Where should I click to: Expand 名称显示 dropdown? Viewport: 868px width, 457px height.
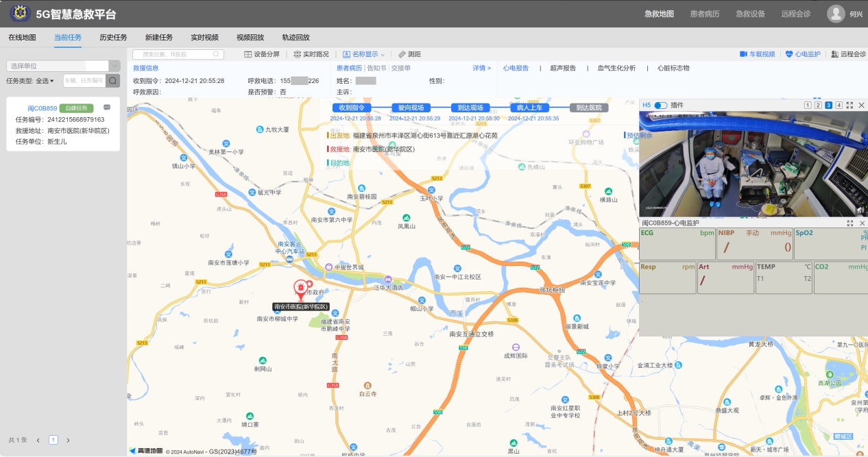click(364, 54)
